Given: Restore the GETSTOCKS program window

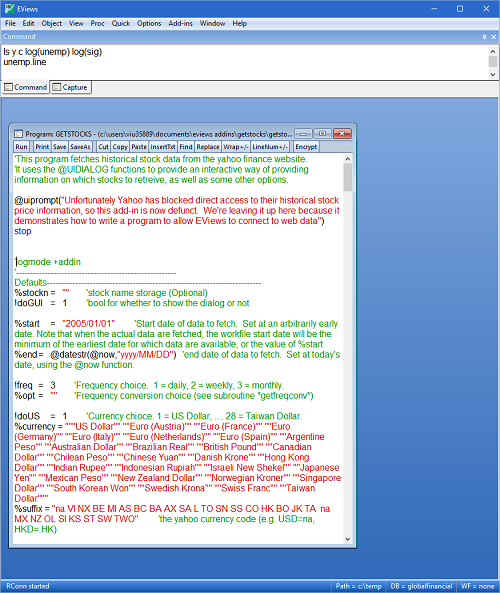Looking at the screenshot, I should tap(322, 134).
